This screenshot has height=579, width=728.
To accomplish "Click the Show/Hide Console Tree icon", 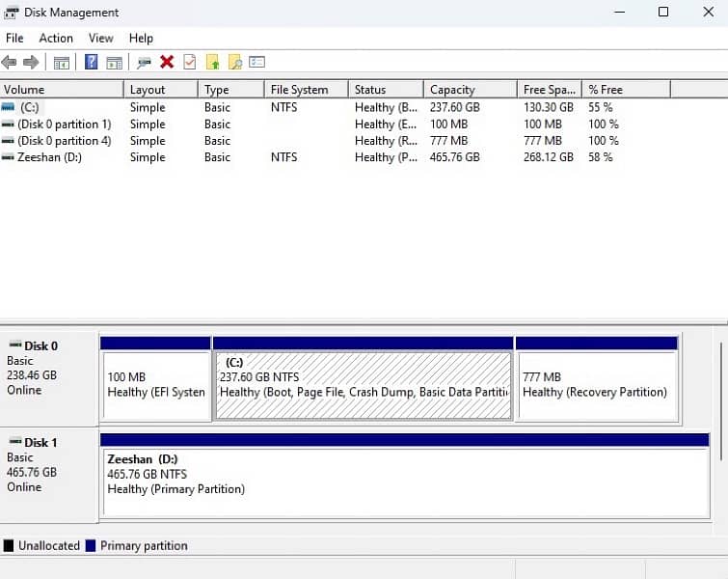I will pos(62,62).
